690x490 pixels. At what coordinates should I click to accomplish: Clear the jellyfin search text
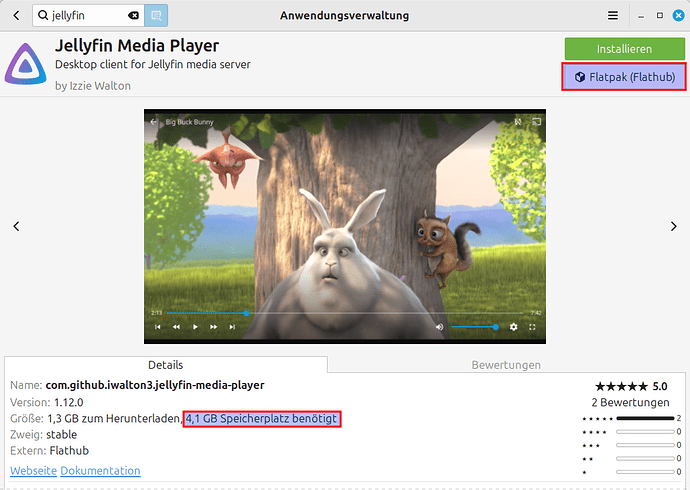click(x=133, y=15)
